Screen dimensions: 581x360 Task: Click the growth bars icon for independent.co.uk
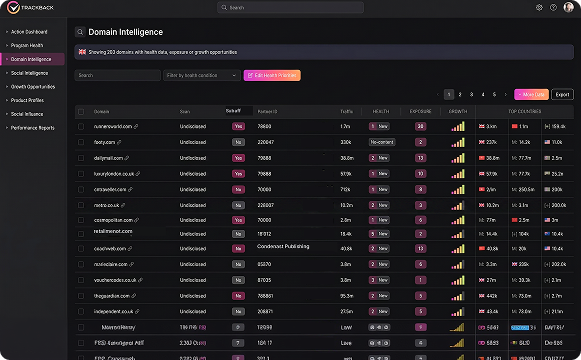click(458, 311)
